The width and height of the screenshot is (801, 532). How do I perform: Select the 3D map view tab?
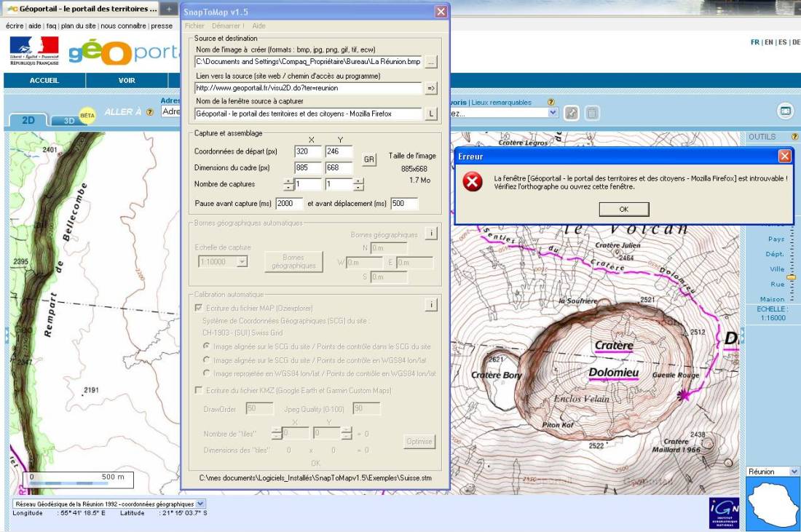68,121
